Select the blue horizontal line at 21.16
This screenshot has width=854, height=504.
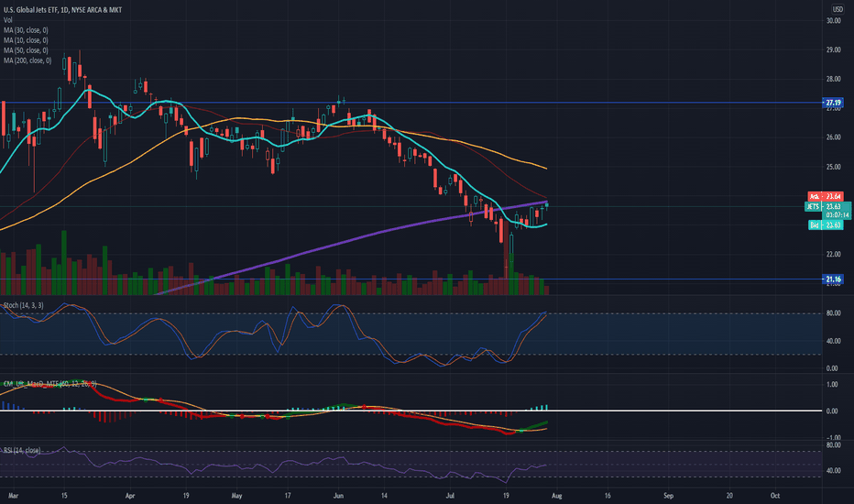411,279
